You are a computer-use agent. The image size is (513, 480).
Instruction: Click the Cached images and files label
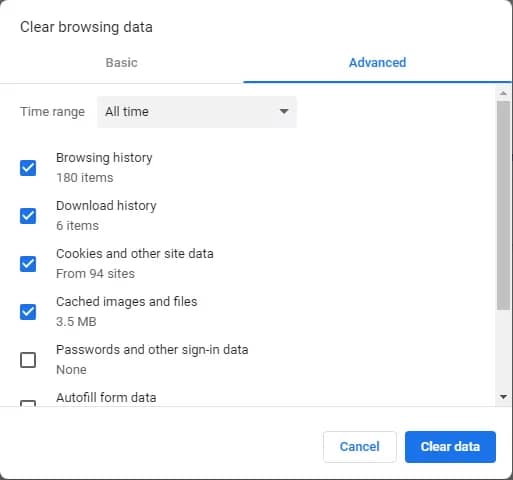click(x=127, y=302)
